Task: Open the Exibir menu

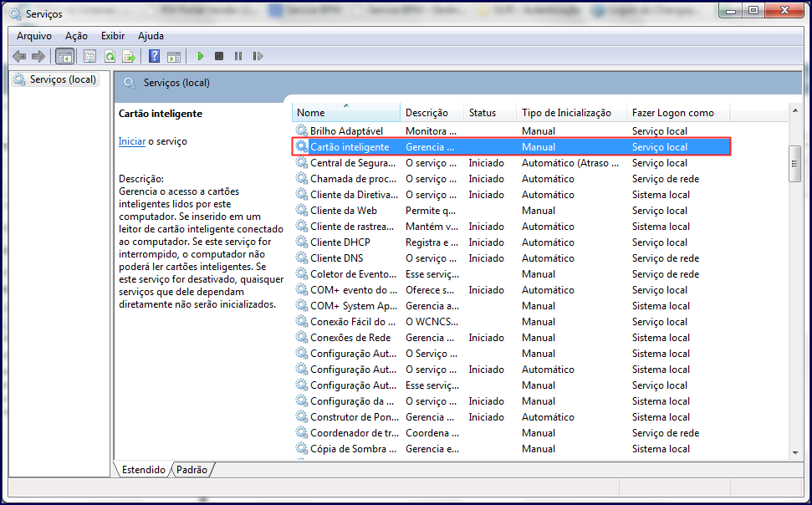Action: click(x=113, y=36)
